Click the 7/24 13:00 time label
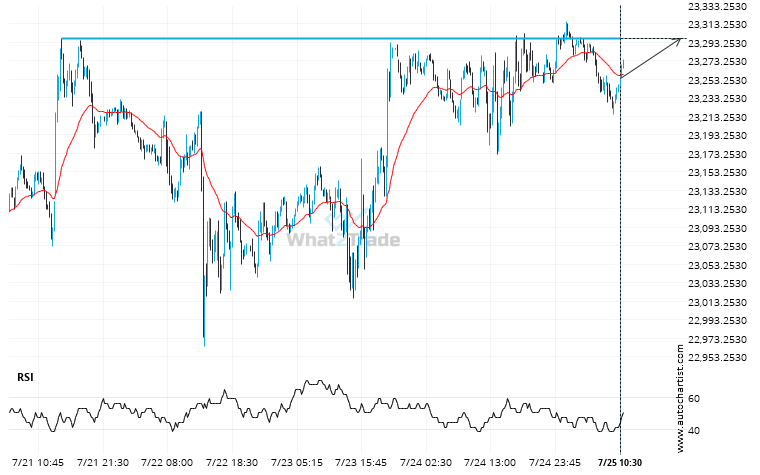Screen dimensions: 760x475 click(x=490, y=463)
